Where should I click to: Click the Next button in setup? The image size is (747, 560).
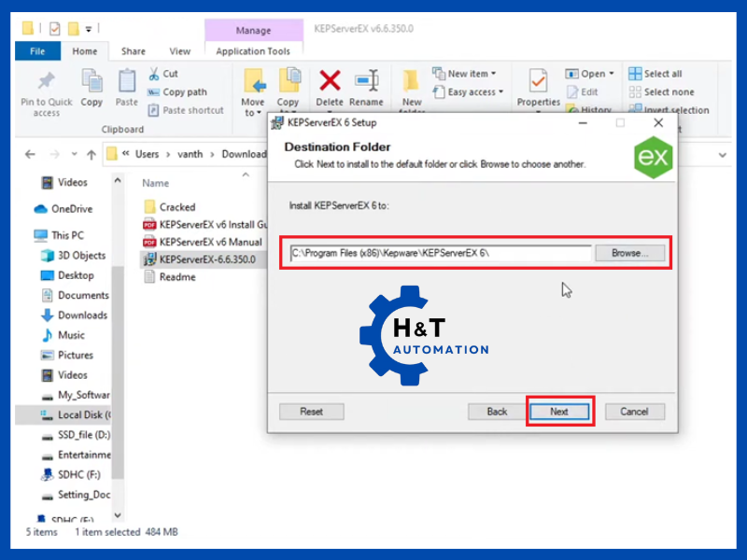(558, 412)
